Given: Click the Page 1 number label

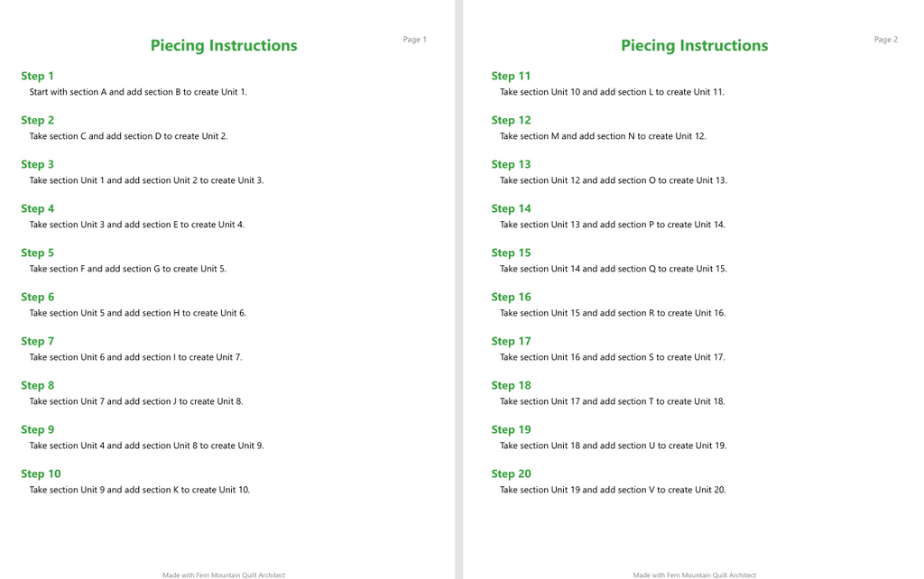Looking at the screenshot, I should pos(414,40).
